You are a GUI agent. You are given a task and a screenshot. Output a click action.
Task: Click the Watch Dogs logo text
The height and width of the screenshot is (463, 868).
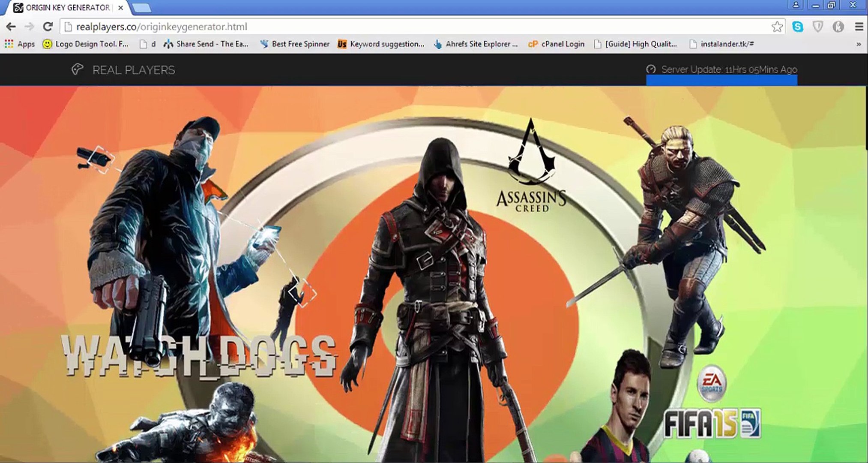[199, 357]
